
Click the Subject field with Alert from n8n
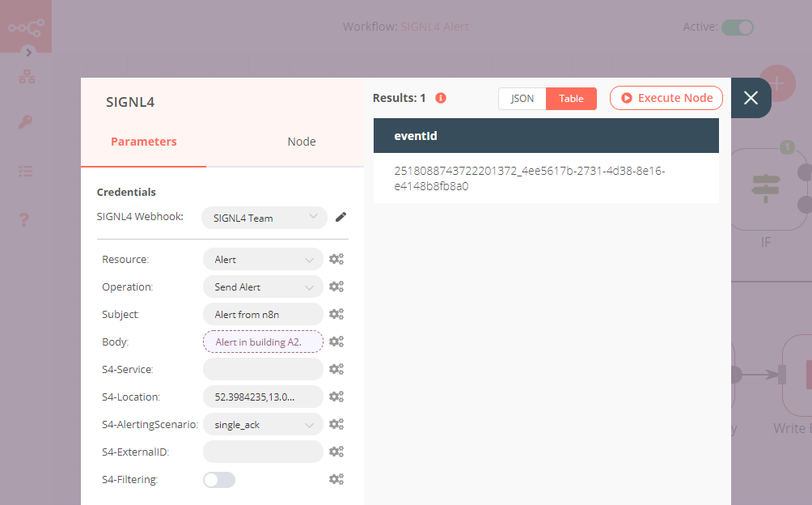point(263,314)
